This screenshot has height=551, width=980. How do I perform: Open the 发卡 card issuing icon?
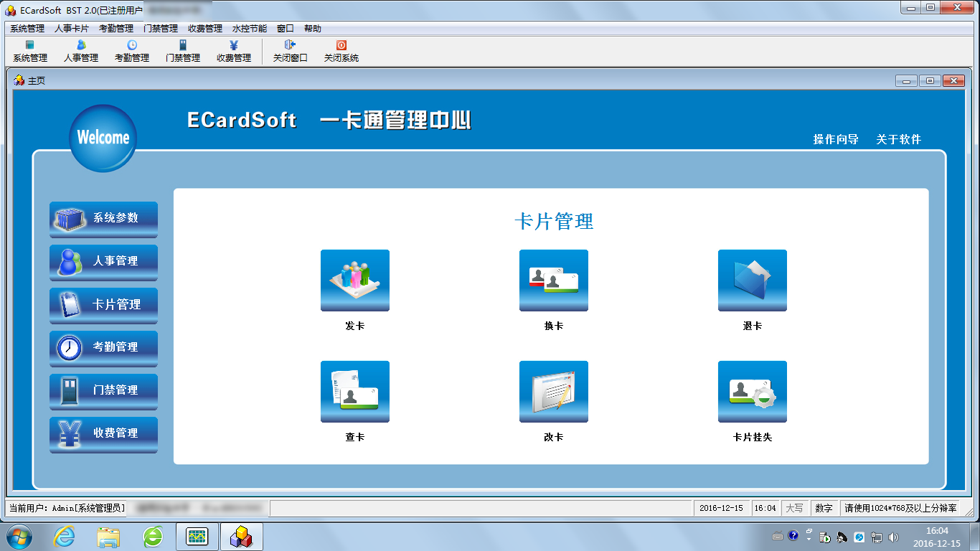[x=355, y=281]
